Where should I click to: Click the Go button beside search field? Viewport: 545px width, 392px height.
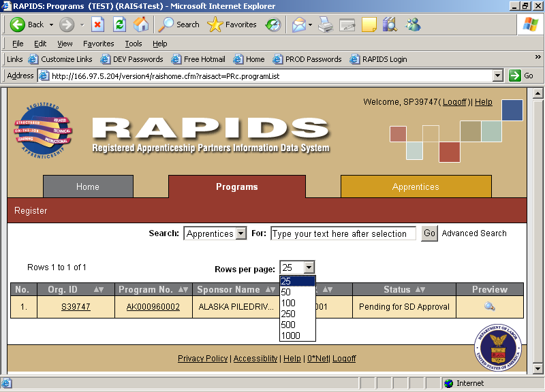(x=429, y=233)
